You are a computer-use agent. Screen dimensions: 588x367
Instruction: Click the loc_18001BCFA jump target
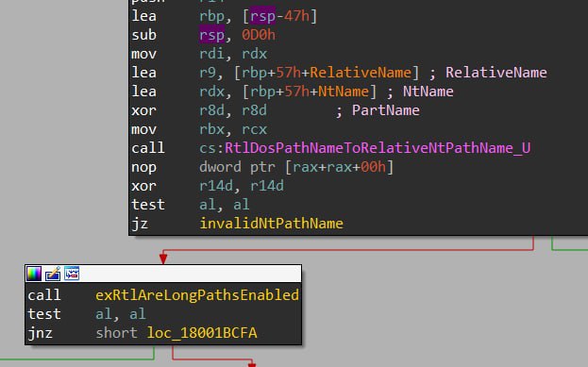(x=202, y=333)
